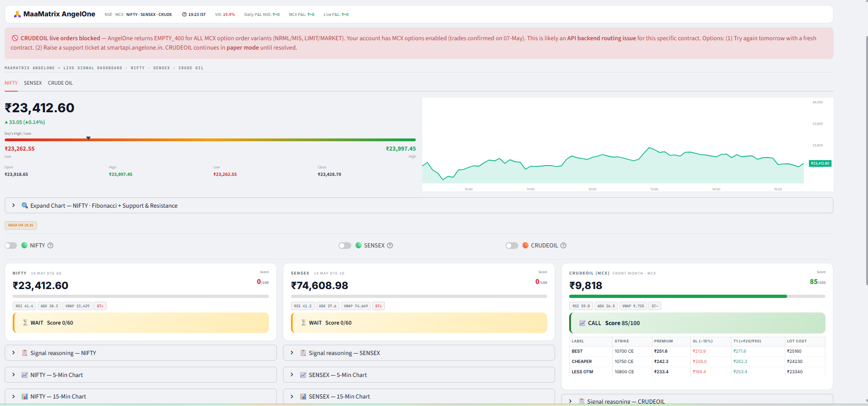The height and width of the screenshot is (406, 868).
Task: Click the line-chart icon of NIFTY — 5-Min Chart
Action: click(25, 375)
